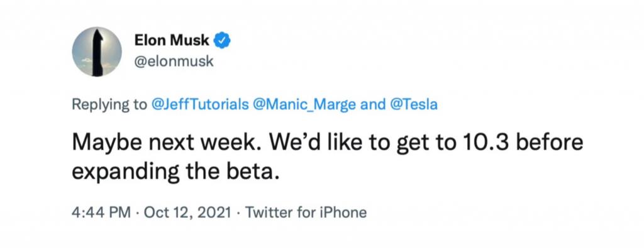Open the @JeffTutorials mention
This screenshot has width=644, height=248.
[200, 104]
